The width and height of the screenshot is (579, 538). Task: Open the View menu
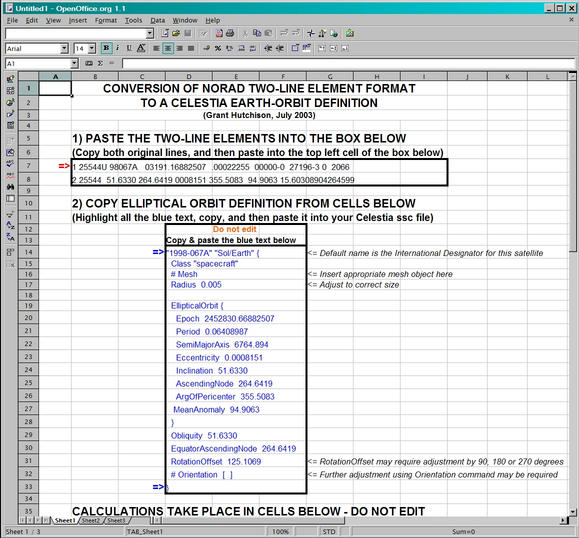coord(53,20)
